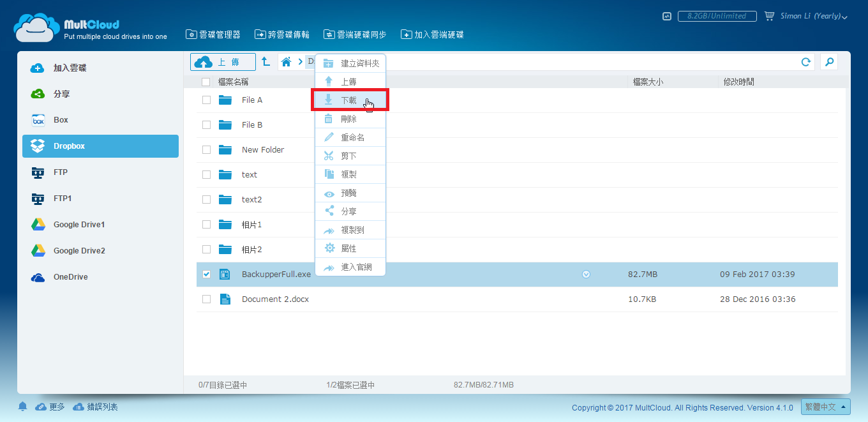Check the File B checkbox

coord(206,125)
